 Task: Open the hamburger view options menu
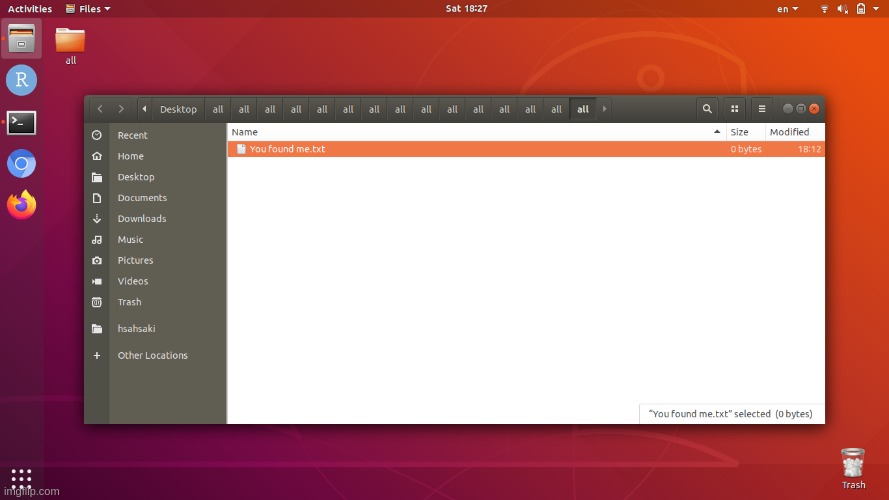[762, 109]
